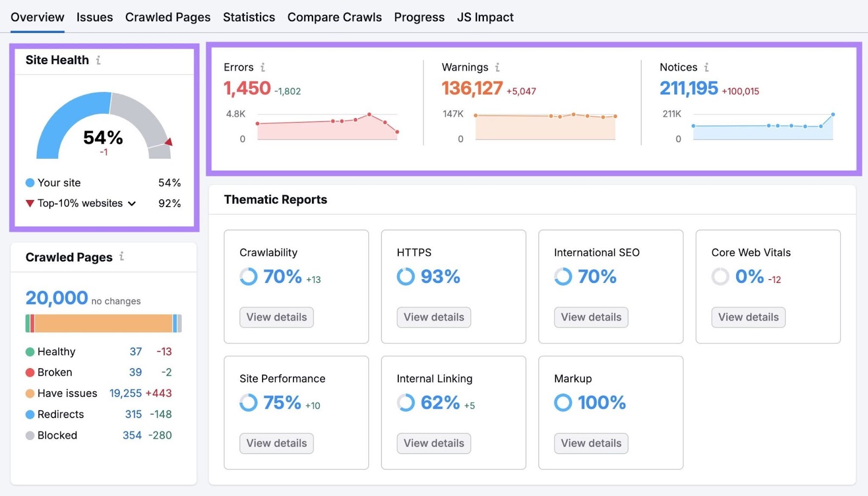Expand the Top-10% websites dropdown
Screen dimensions: 868x496
tap(131, 203)
